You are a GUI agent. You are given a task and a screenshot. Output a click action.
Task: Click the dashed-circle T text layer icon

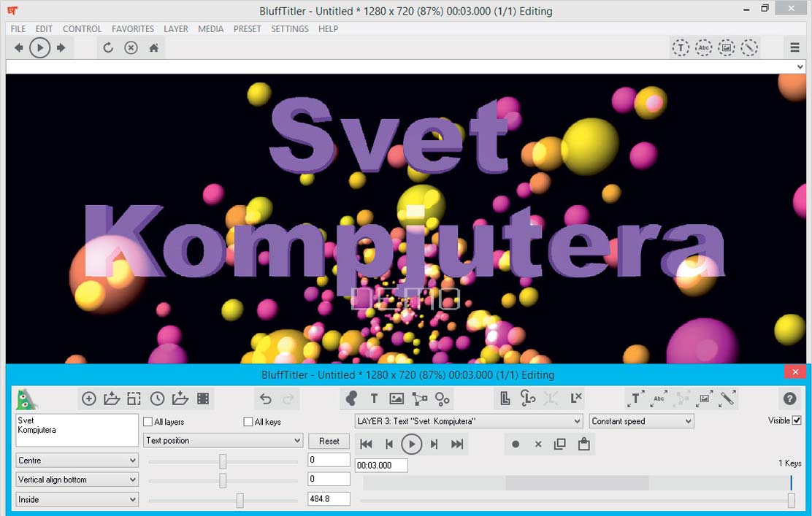click(x=681, y=48)
